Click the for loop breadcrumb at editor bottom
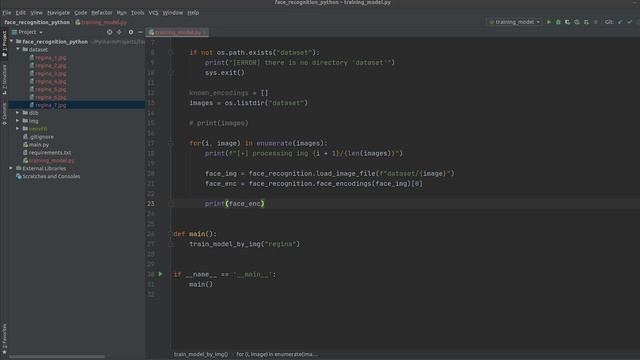640x360 pixels. coord(277,354)
